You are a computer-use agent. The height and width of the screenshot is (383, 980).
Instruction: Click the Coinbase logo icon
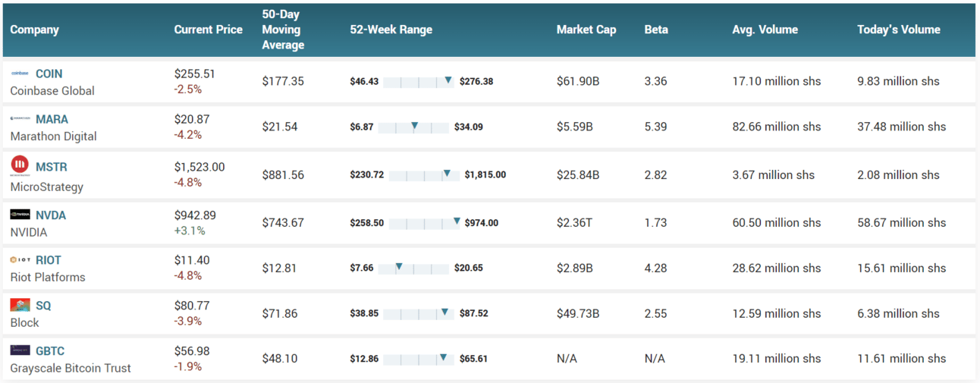[x=20, y=74]
